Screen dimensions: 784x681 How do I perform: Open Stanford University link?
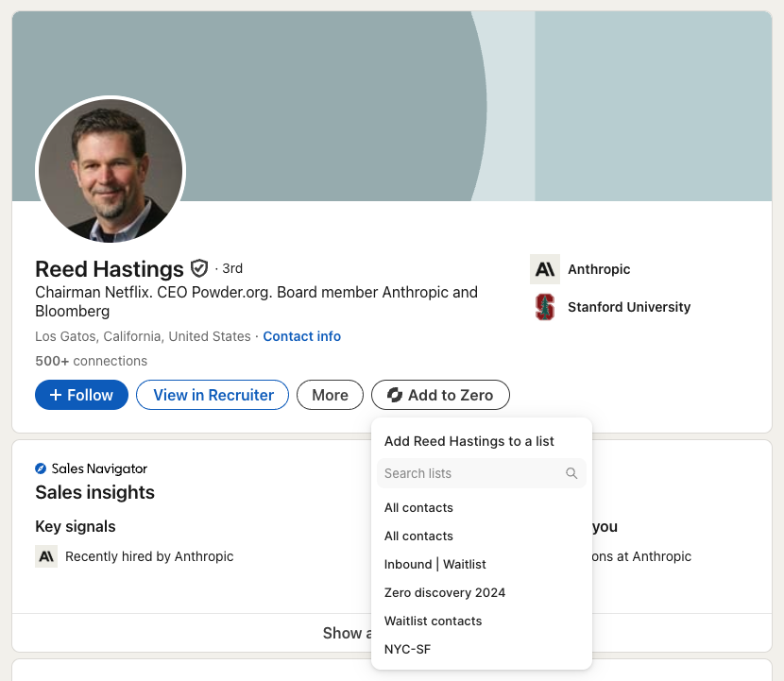tap(629, 307)
